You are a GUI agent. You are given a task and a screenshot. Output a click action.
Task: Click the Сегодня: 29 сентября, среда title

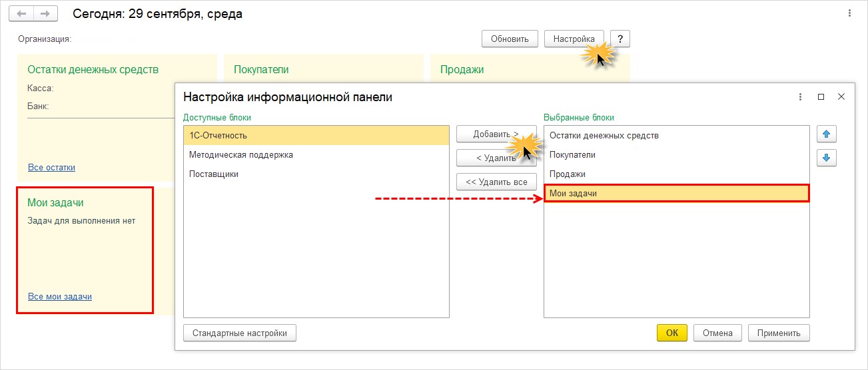click(x=157, y=14)
